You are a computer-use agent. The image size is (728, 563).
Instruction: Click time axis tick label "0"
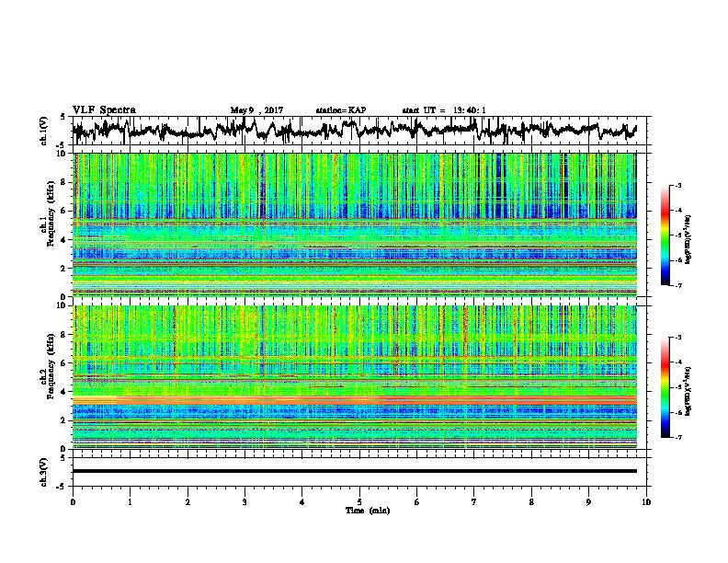[x=73, y=502]
